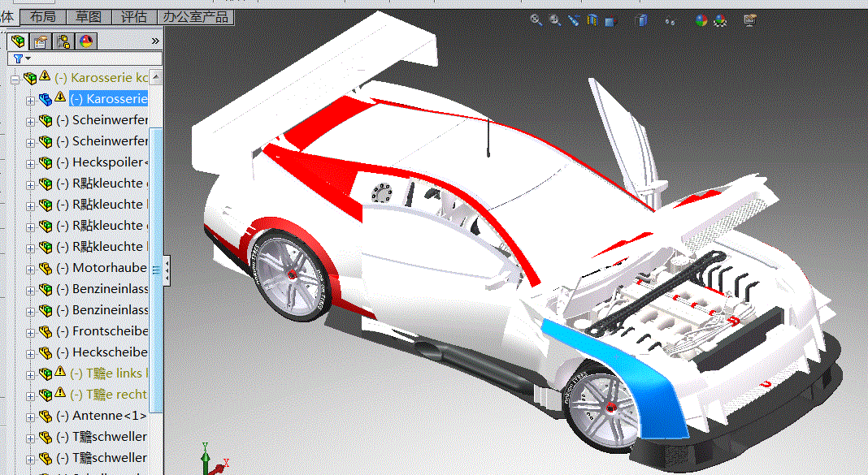Click the Zoom to Fit magnifier icon
868x475 pixels.
coord(536,20)
